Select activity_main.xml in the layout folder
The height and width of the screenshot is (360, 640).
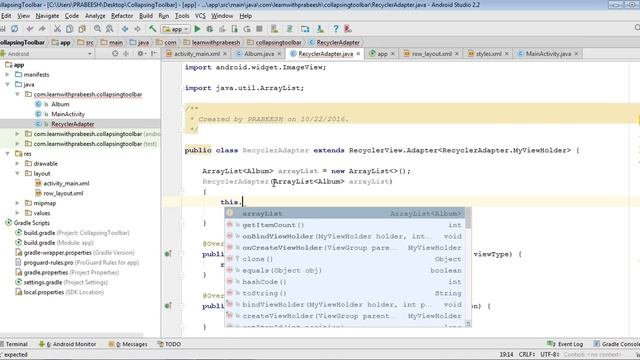click(x=66, y=183)
